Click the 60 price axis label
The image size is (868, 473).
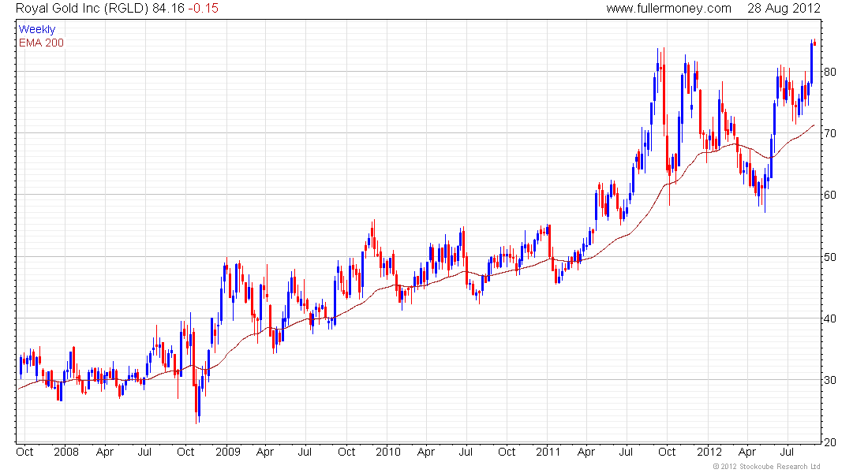(830, 195)
